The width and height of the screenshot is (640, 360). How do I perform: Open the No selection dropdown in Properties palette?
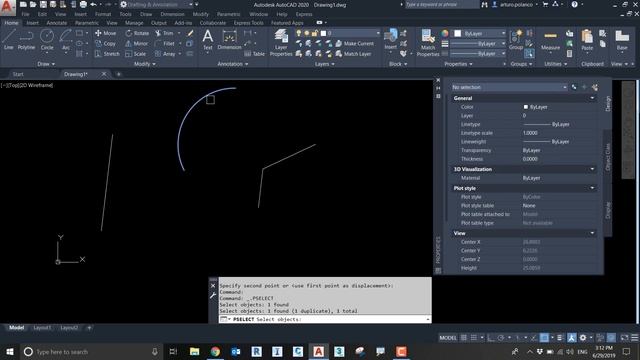[x=509, y=87]
